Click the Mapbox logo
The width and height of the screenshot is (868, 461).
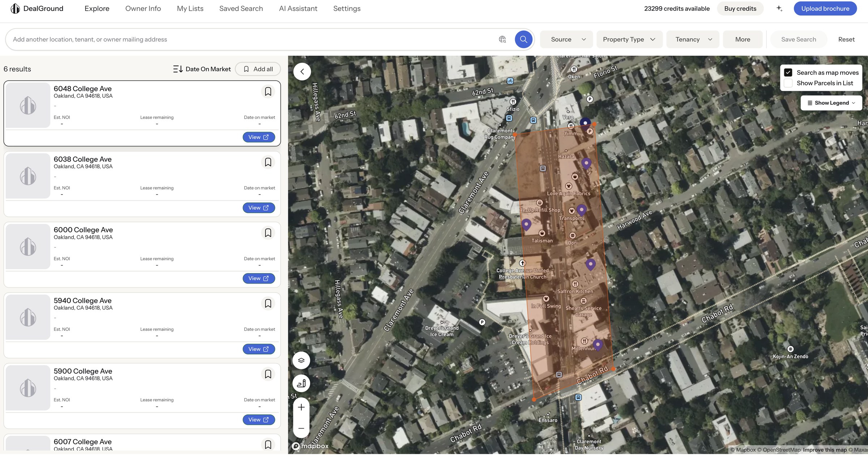[x=310, y=446]
